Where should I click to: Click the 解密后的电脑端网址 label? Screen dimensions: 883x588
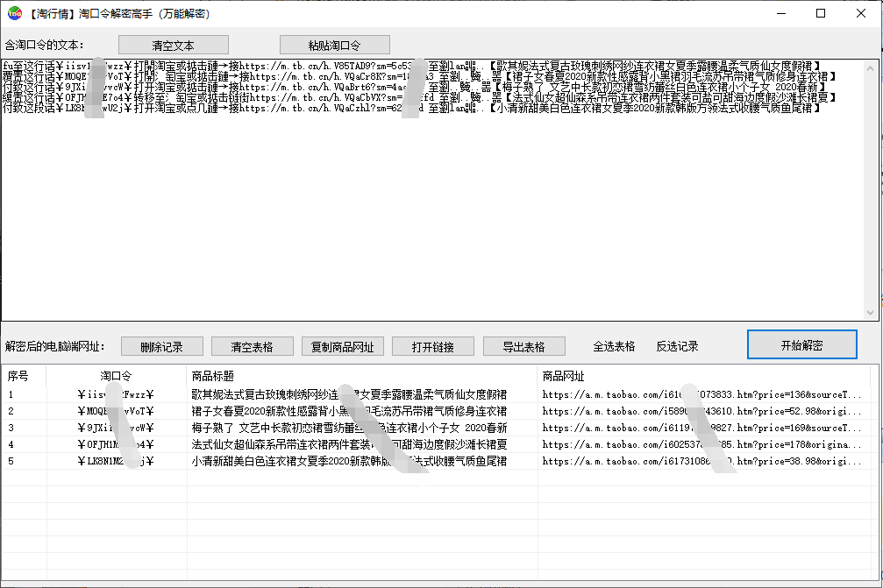click(55, 347)
